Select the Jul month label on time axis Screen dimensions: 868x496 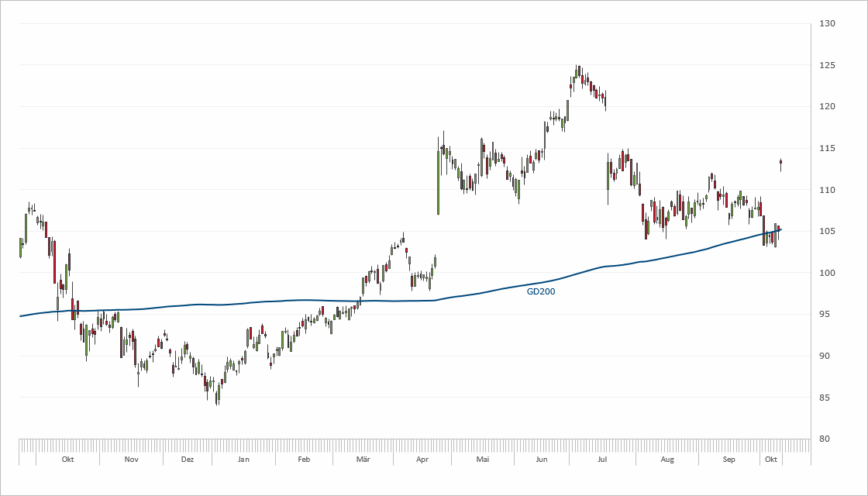601,460
